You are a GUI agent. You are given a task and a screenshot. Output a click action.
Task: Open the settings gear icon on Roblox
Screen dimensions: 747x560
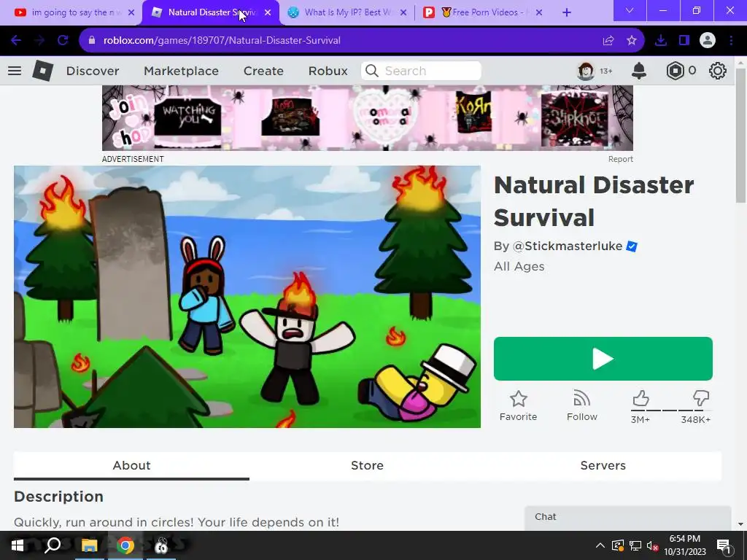pyautogui.click(x=718, y=71)
